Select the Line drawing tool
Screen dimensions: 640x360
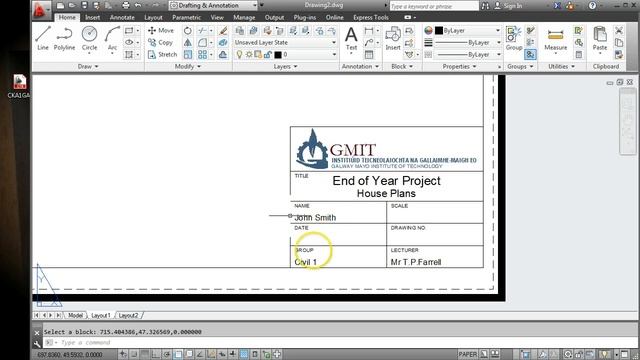[43, 38]
